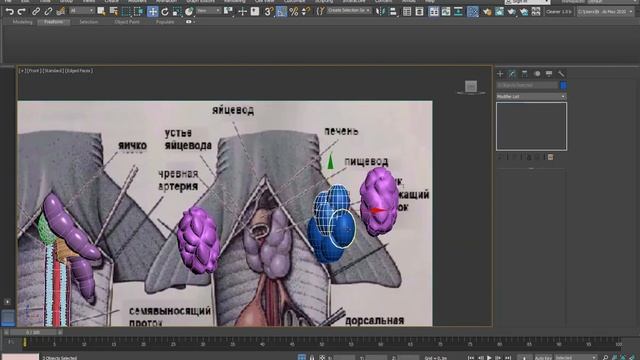Viewport: 640px width, 360px height.
Task: Click the time slider handle
Action: click(33, 333)
